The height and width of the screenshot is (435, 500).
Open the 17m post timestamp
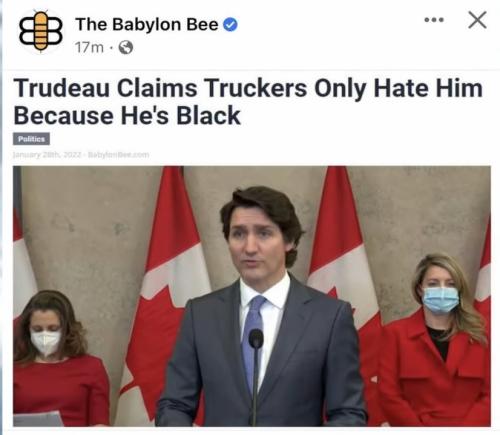click(x=89, y=47)
